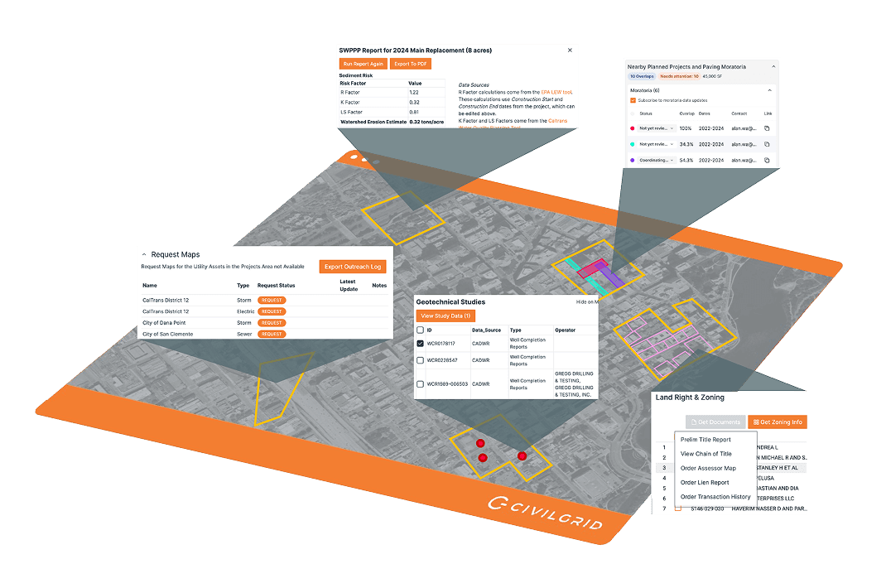Image resolution: width=886 pixels, height=588 pixels.
Task: Check row 7 parcel 5146-029-030 checkbox
Action: [x=678, y=508]
